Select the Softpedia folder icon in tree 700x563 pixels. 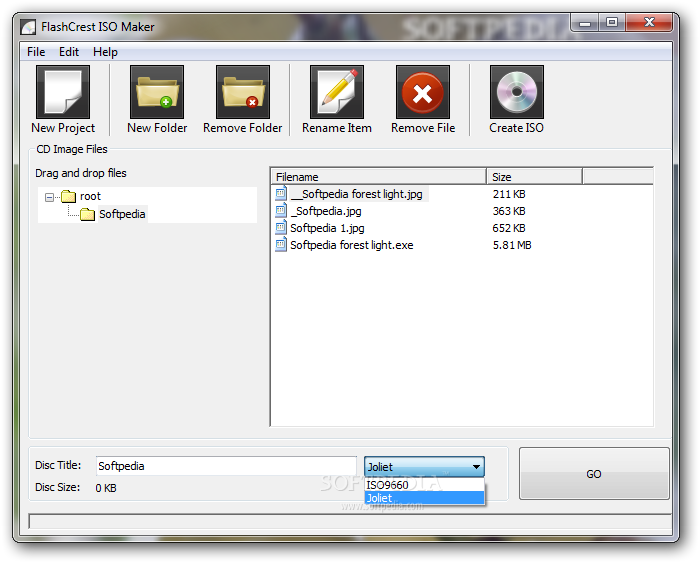[x=88, y=214]
